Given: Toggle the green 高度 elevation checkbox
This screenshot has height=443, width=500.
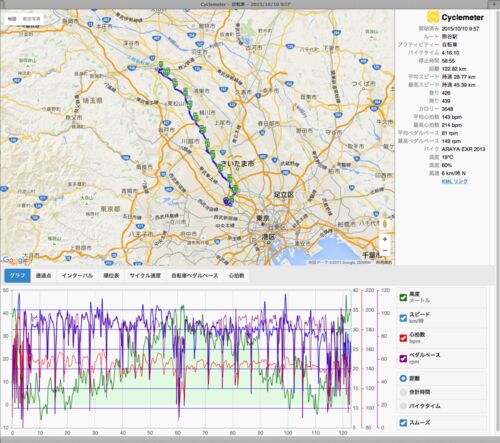Looking at the screenshot, I should [403, 297].
